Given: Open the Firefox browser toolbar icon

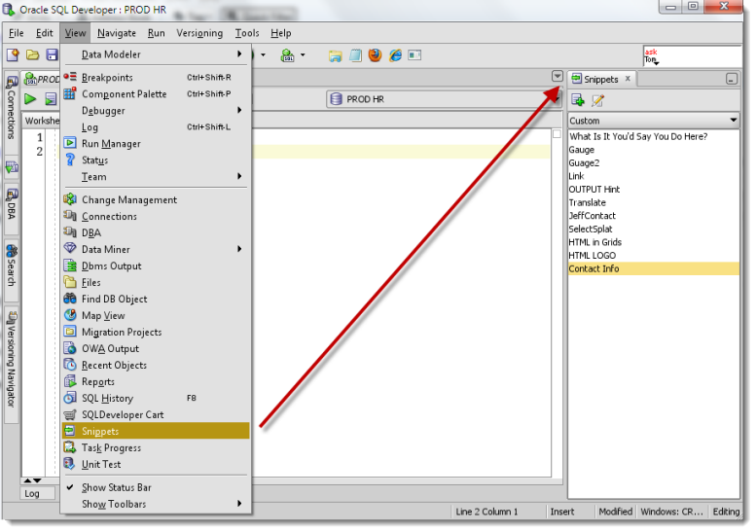Looking at the screenshot, I should click(x=375, y=54).
